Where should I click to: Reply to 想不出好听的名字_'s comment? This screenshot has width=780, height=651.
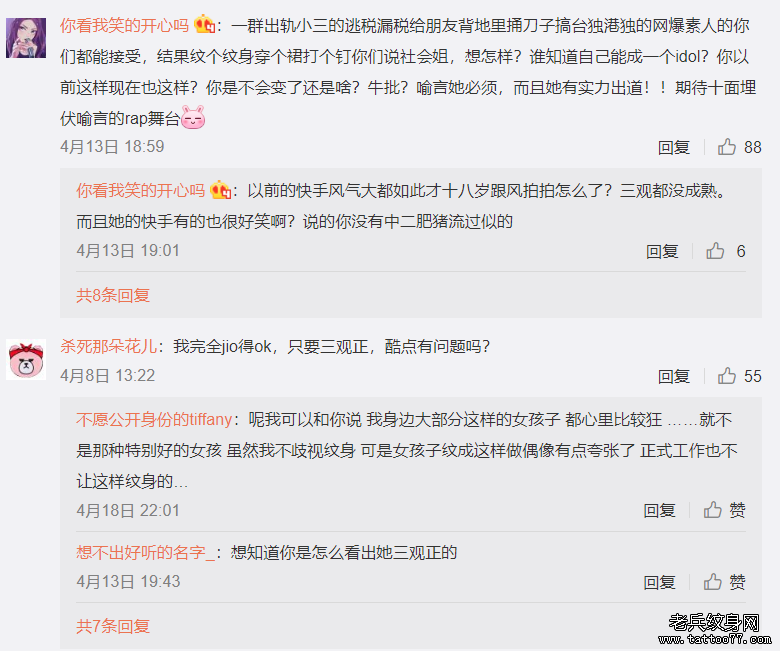coord(660,582)
